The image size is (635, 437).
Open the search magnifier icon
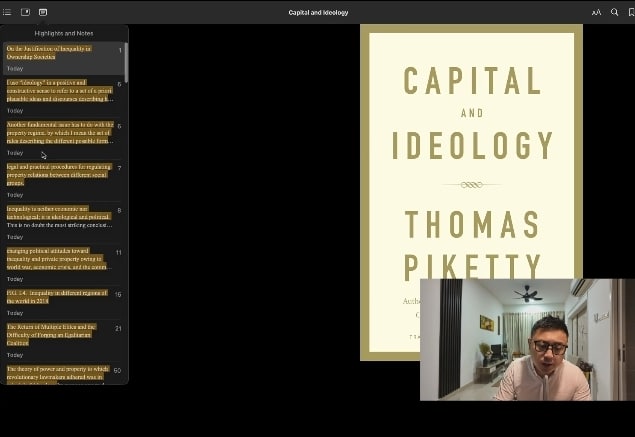coord(614,12)
